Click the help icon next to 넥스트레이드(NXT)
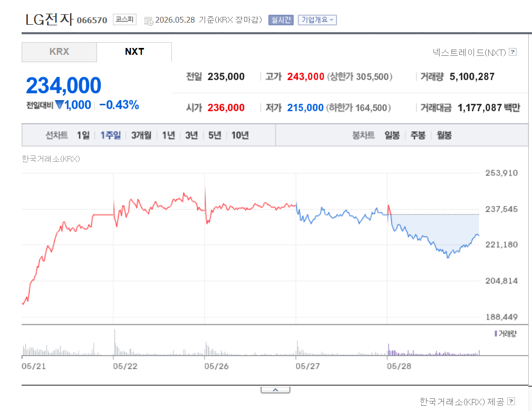This screenshot has height=411, width=532. tap(513, 52)
